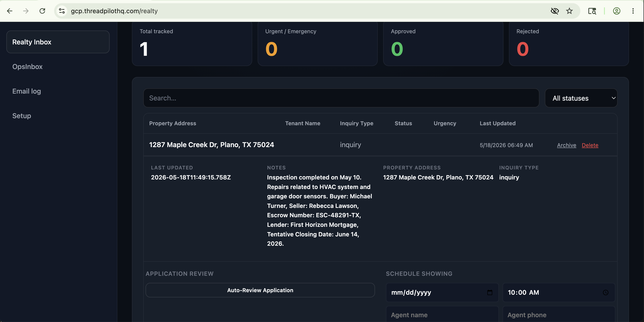644x322 pixels.
Task: Click the address under PROPERTY ADDRESS detail
Action: pyautogui.click(x=438, y=177)
